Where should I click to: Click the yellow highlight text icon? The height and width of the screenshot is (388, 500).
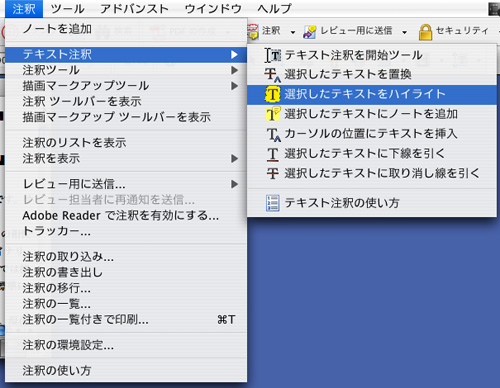(x=273, y=94)
